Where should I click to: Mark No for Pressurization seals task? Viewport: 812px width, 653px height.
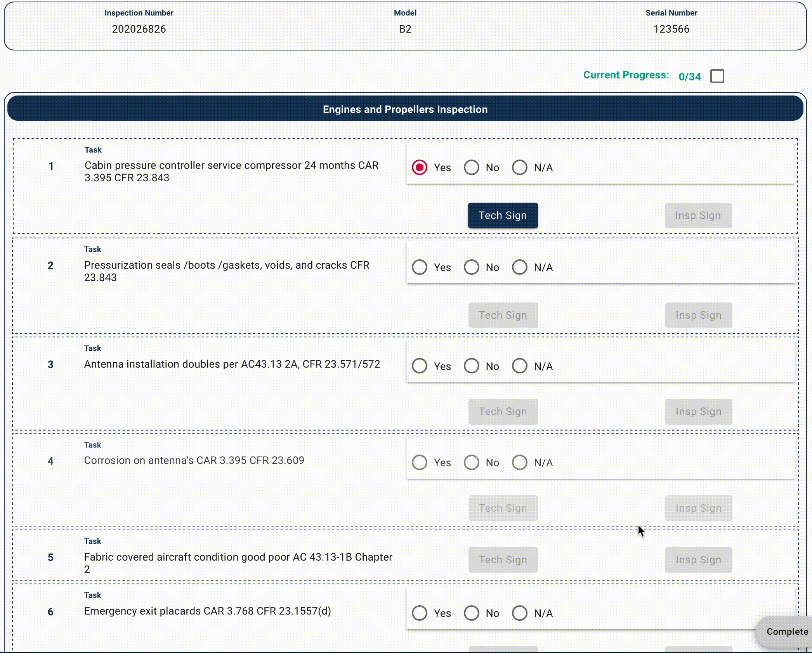[472, 267]
